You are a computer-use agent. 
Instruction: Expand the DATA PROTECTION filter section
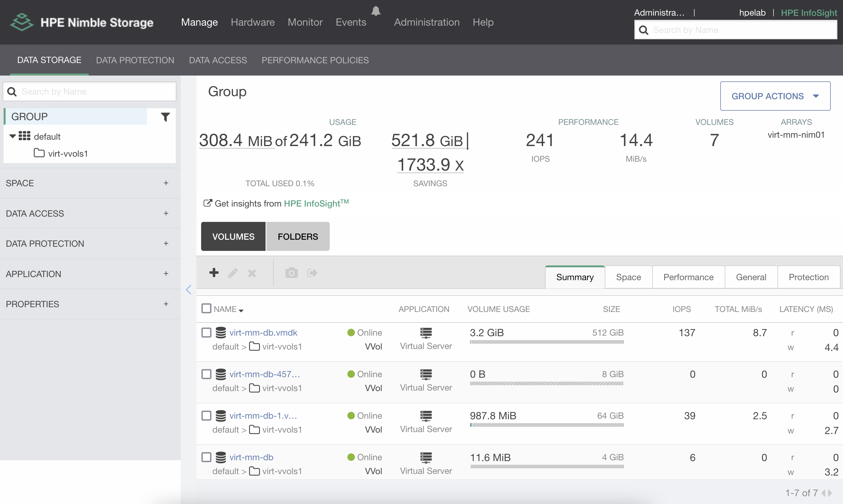click(166, 244)
